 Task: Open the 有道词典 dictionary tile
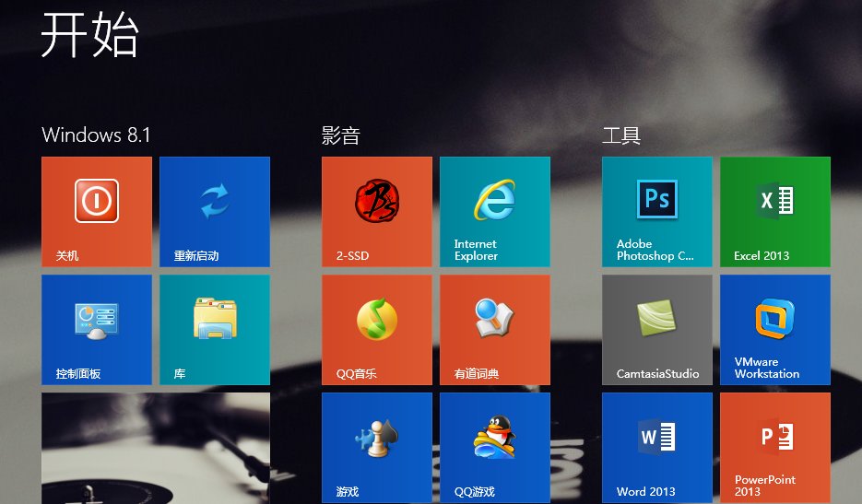(495, 330)
